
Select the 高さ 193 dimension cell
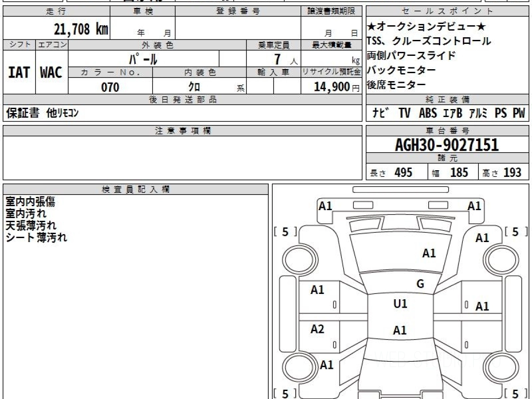[504, 172]
